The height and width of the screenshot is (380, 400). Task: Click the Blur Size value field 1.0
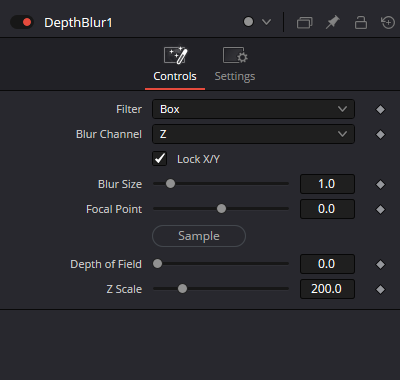pos(327,184)
